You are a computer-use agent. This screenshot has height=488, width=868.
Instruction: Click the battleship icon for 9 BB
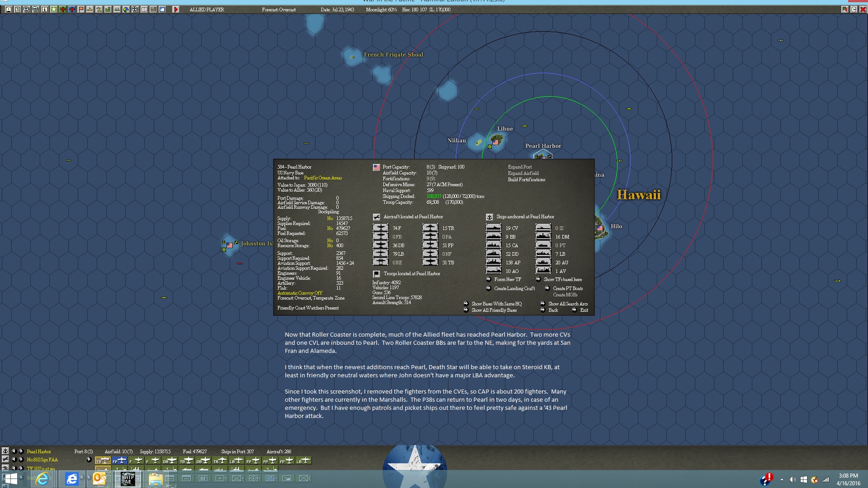[494, 236]
